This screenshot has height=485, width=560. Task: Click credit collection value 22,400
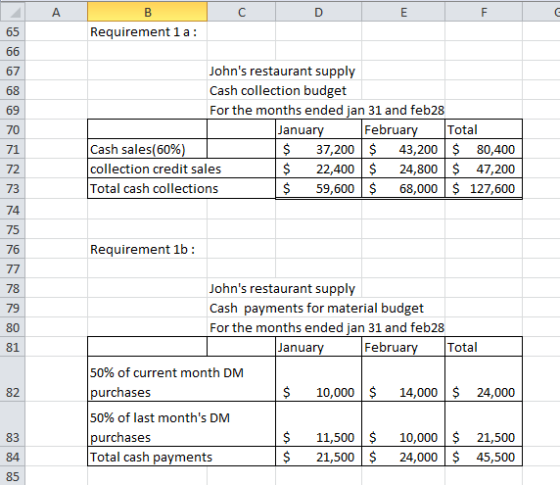[319, 169]
